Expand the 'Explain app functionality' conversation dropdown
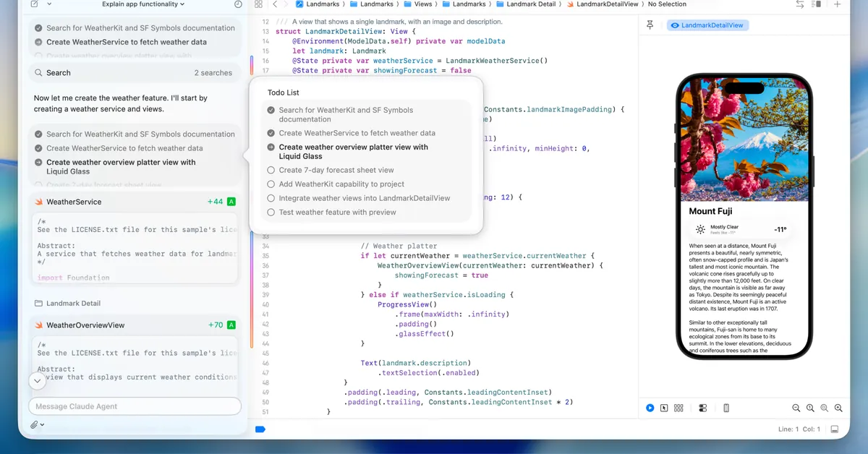 pyautogui.click(x=143, y=4)
